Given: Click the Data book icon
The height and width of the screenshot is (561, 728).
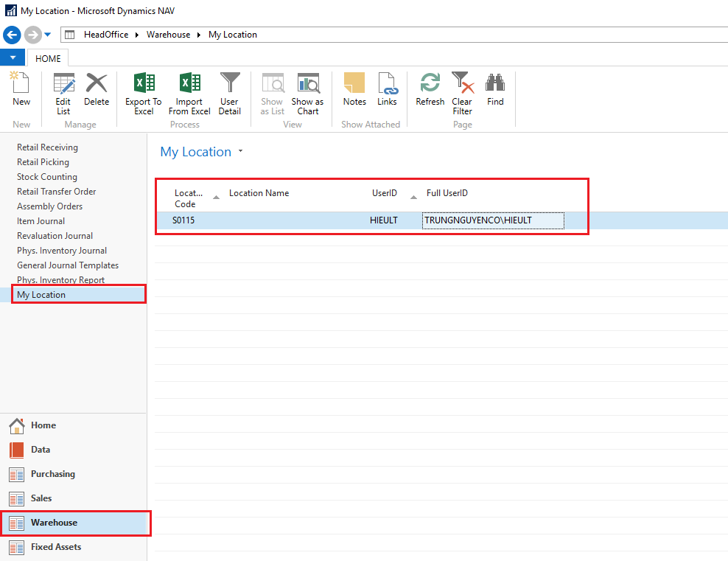Looking at the screenshot, I should tap(17, 450).
